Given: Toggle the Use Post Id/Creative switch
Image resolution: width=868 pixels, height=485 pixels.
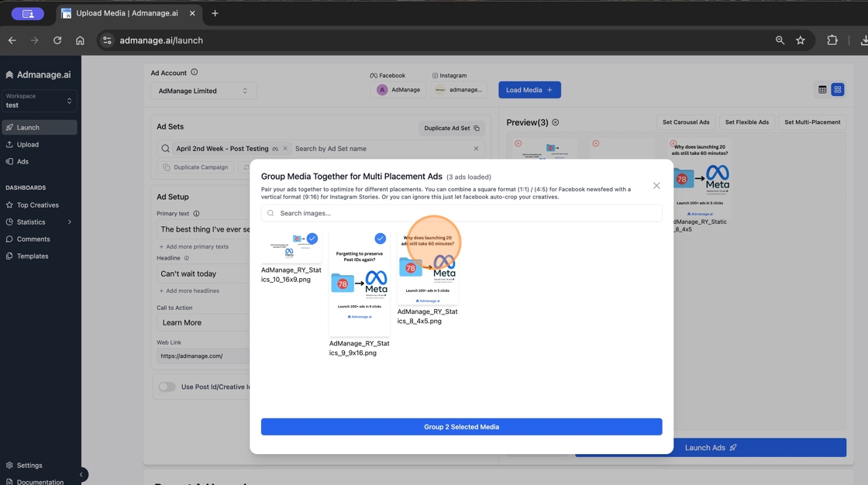Looking at the screenshot, I should (x=167, y=387).
